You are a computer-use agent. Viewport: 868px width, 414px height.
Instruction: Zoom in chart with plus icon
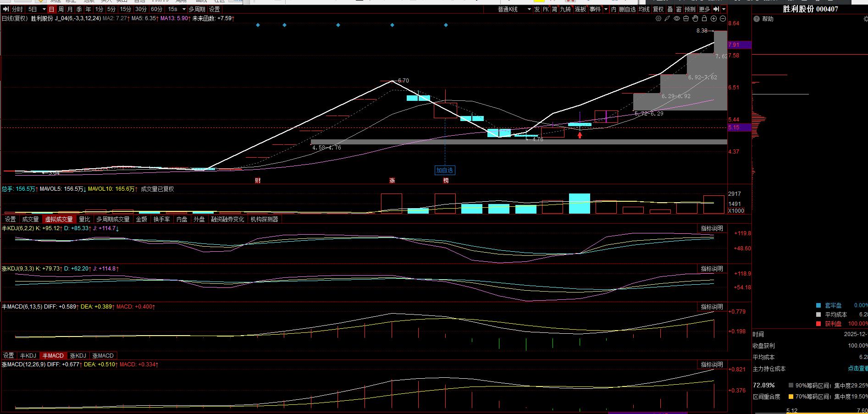coord(713,19)
